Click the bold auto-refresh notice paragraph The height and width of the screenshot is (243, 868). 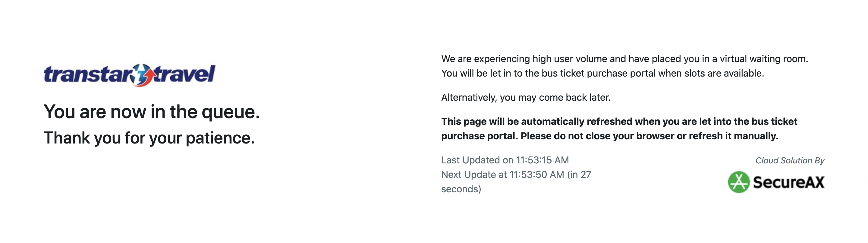[x=619, y=129]
